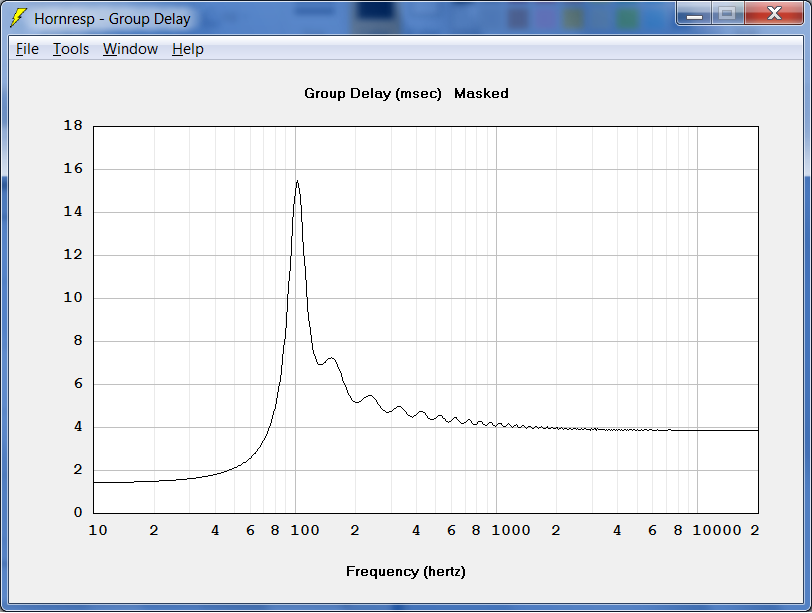812x613 pixels.
Task: Click the Group Delay (msec) Masked title
Action: pos(406,94)
